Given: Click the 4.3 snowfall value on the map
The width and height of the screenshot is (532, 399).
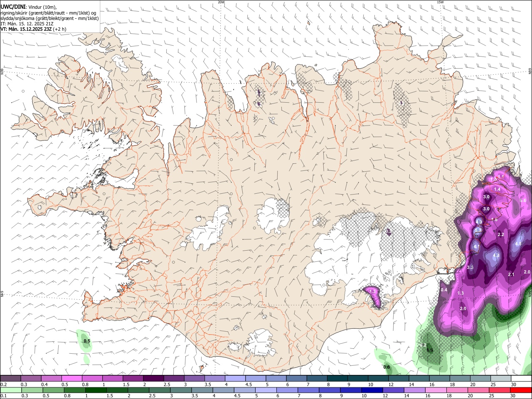Looking at the screenshot, I should click(x=496, y=256).
